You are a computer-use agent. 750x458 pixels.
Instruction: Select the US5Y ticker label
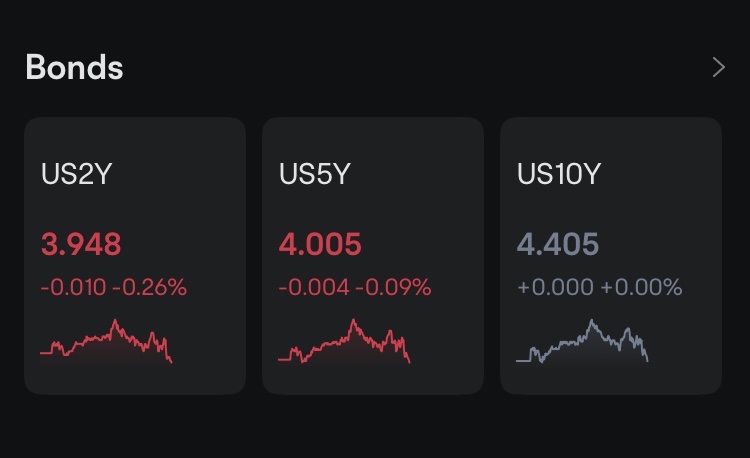click(315, 174)
